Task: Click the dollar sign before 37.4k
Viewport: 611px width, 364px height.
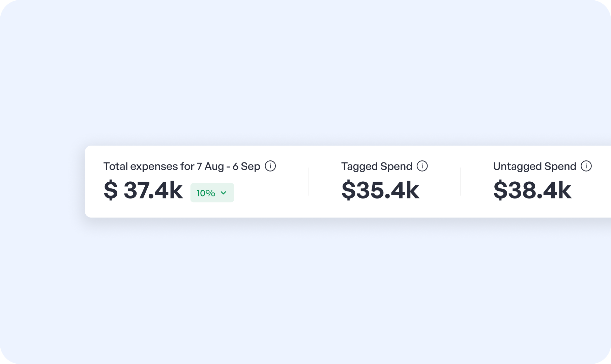Action: coord(111,191)
